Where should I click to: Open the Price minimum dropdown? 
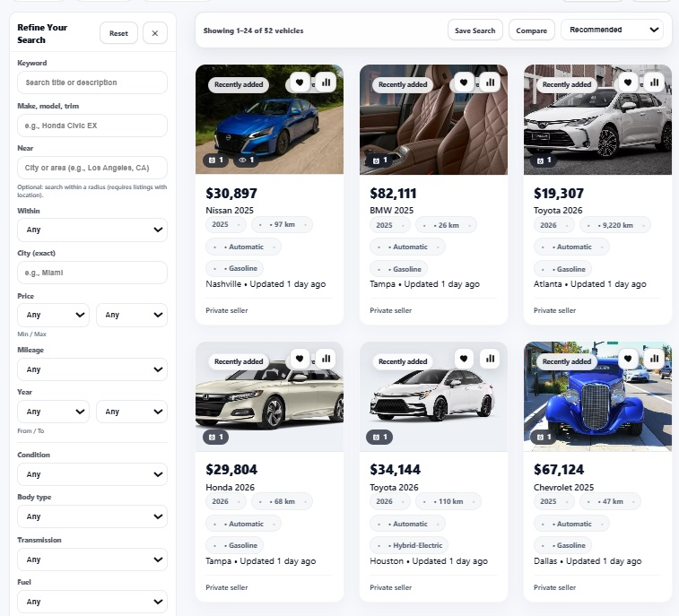[x=53, y=315]
